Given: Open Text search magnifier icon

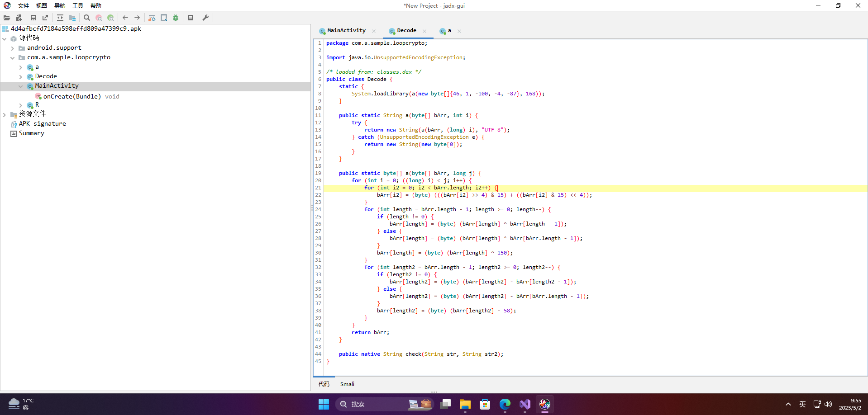Looking at the screenshot, I should tap(87, 18).
